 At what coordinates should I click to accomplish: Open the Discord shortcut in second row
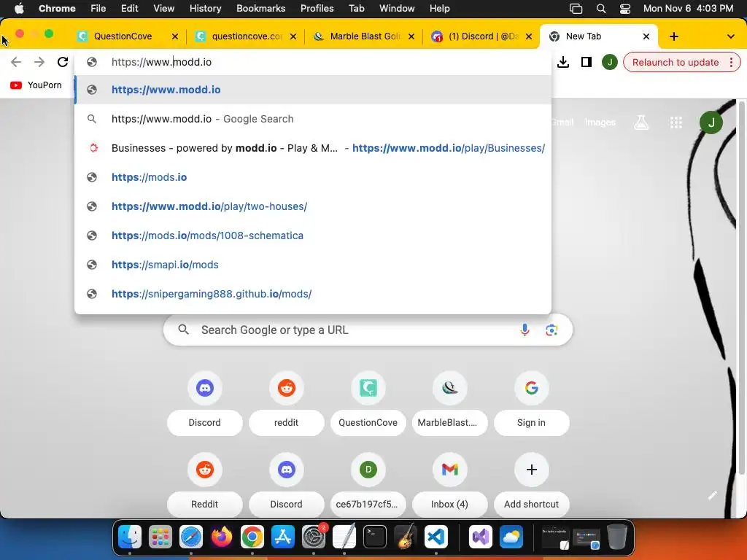pos(286,484)
